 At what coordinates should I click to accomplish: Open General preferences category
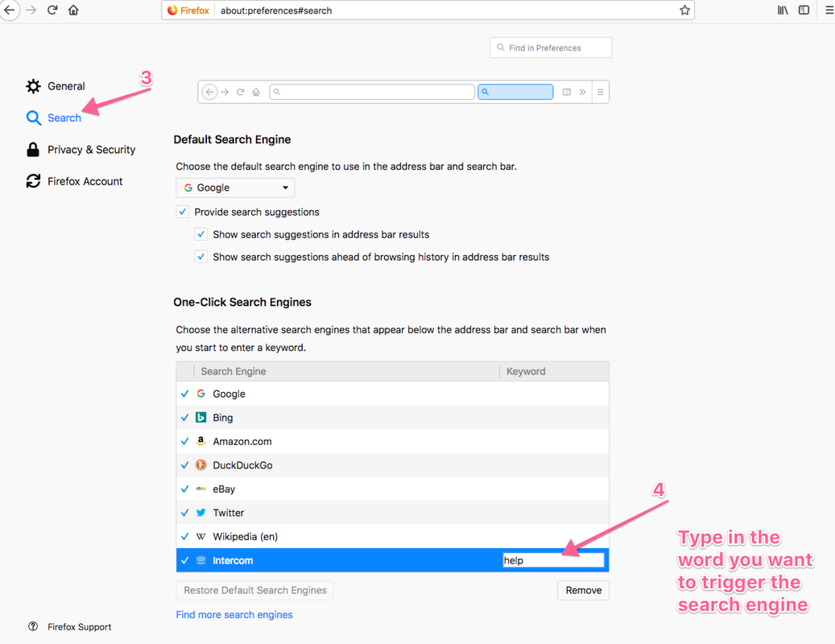coord(66,86)
